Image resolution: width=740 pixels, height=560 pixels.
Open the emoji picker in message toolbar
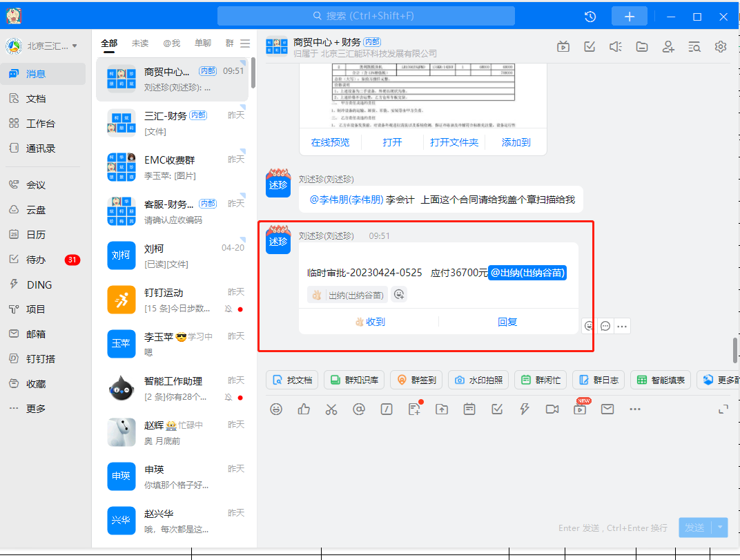[x=276, y=409]
